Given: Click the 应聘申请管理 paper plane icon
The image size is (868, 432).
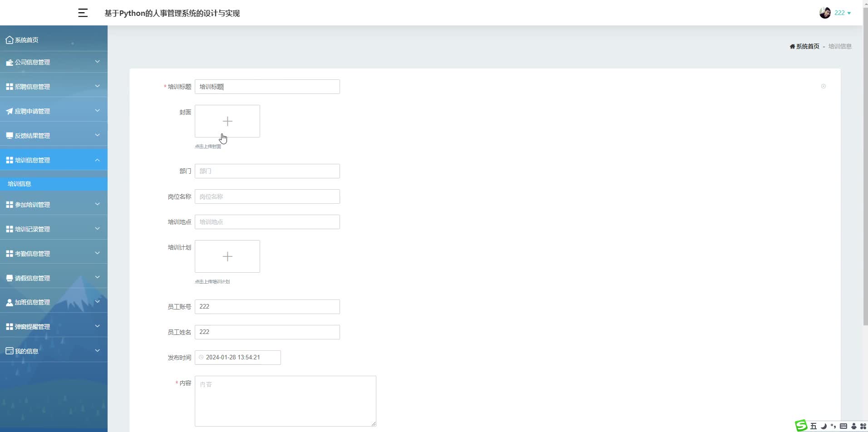Looking at the screenshot, I should tap(9, 111).
